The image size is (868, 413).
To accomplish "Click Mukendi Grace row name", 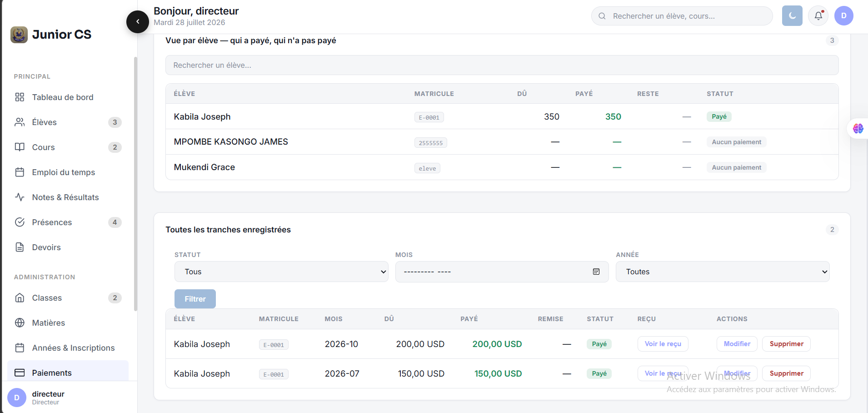I will click(x=205, y=167).
